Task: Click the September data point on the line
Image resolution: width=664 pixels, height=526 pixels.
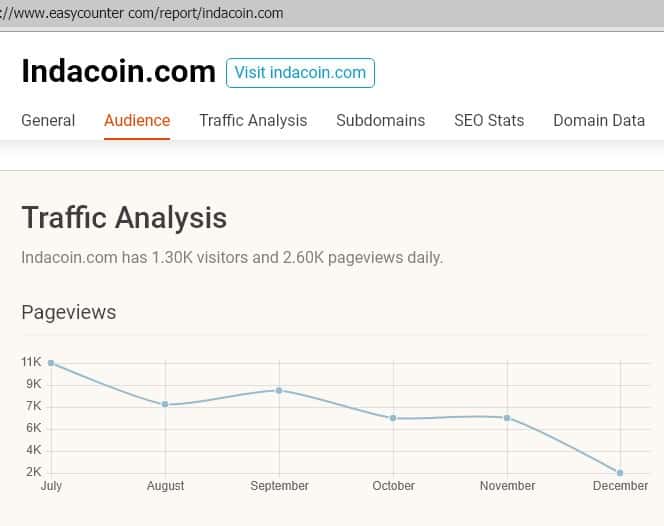Action: click(x=279, y=390)
